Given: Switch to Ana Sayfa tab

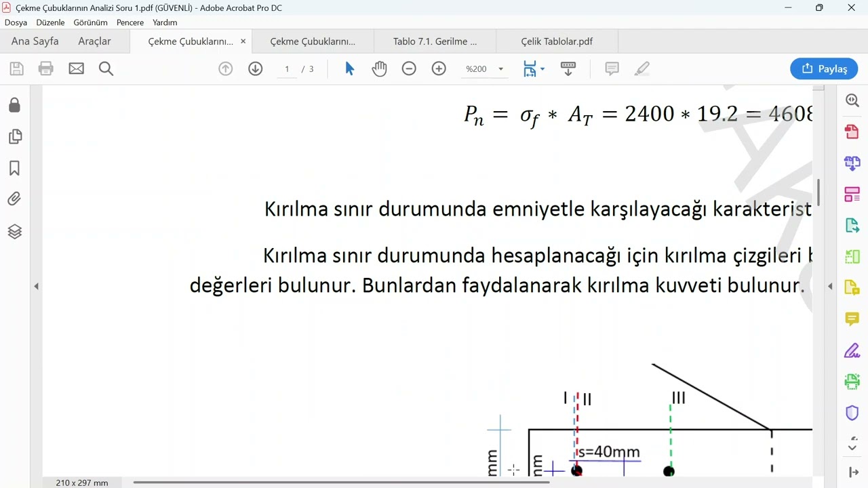Looking at the screenshot, I should [35, 41].
